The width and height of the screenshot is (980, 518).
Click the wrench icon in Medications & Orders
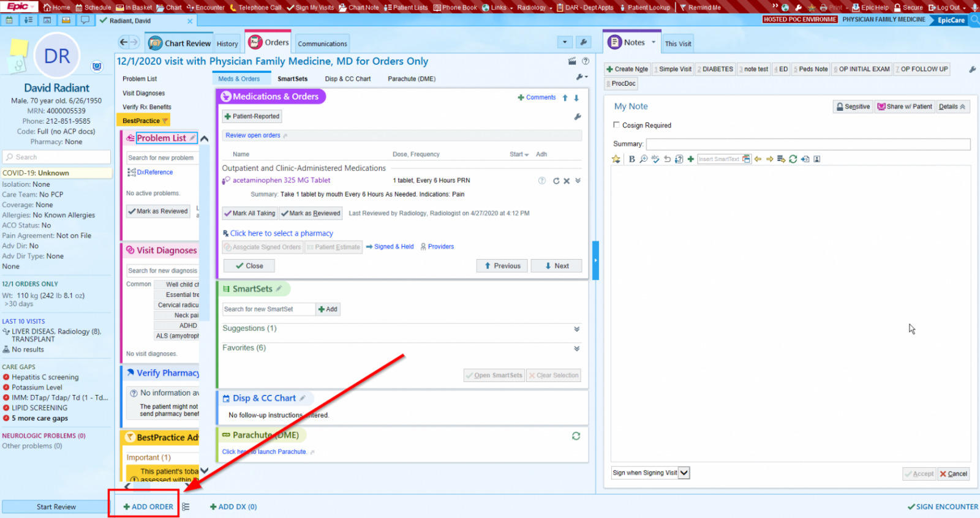tap(577, 116)
